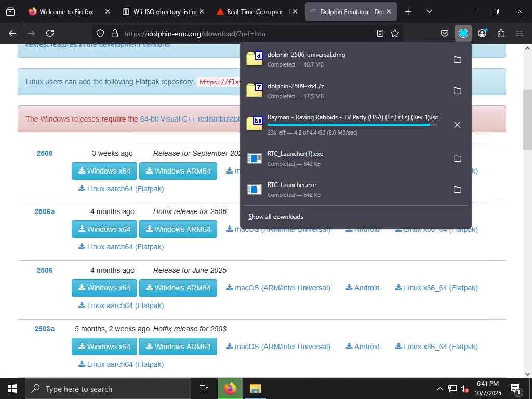Toggle reader view icon in address bar
Image resolution: width=532 pixels, height=399 pixels.
(380, 33)
